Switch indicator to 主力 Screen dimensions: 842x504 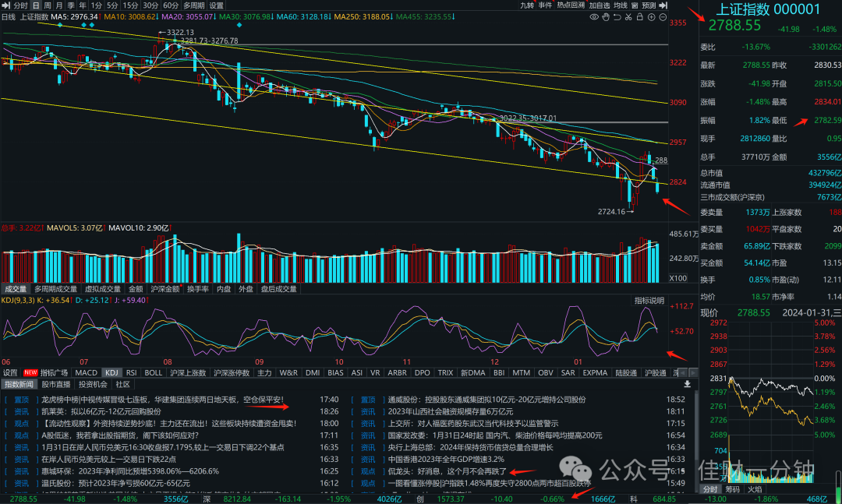264,372
